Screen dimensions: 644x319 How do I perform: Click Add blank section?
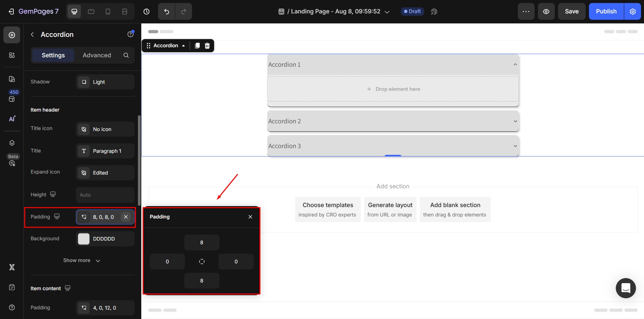(455, 209)
